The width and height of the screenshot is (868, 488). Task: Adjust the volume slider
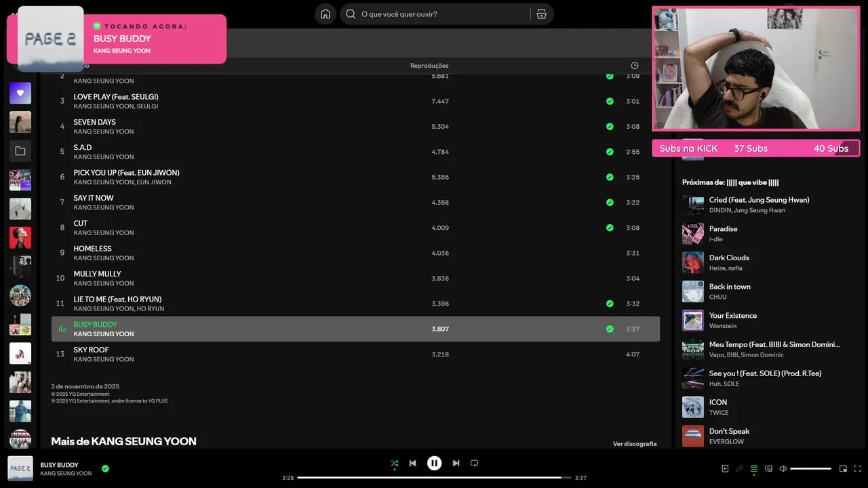[810, 469]
